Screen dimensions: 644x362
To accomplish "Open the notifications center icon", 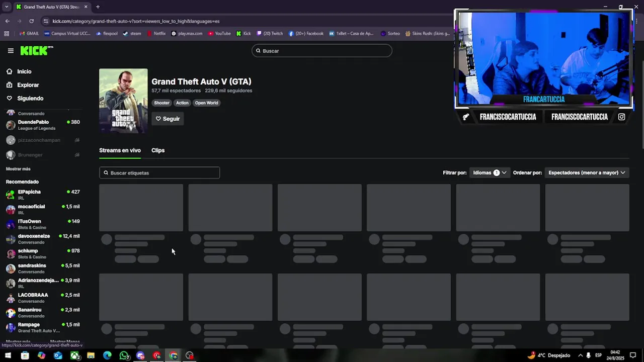I will tap(633, 355).
